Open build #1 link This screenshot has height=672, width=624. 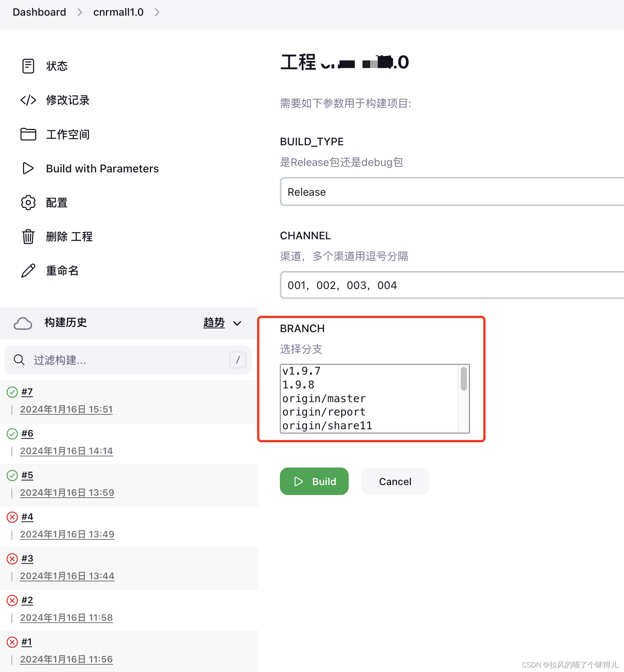point(26,642)
